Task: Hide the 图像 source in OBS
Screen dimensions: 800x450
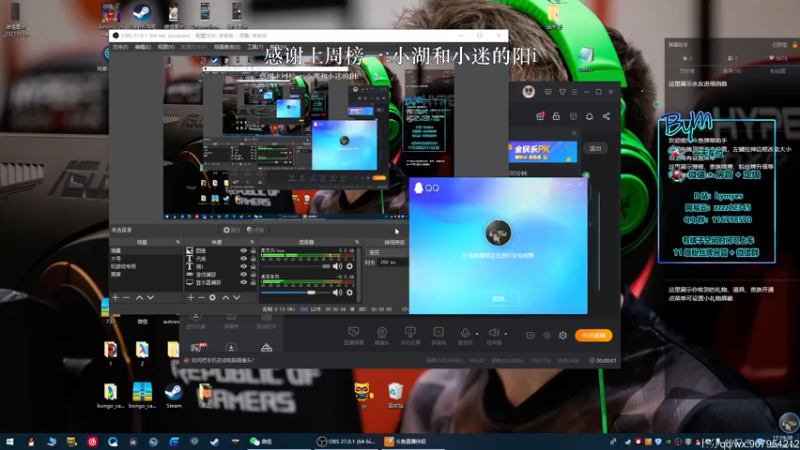Action: pyautogui.click(x=243, y=251)
